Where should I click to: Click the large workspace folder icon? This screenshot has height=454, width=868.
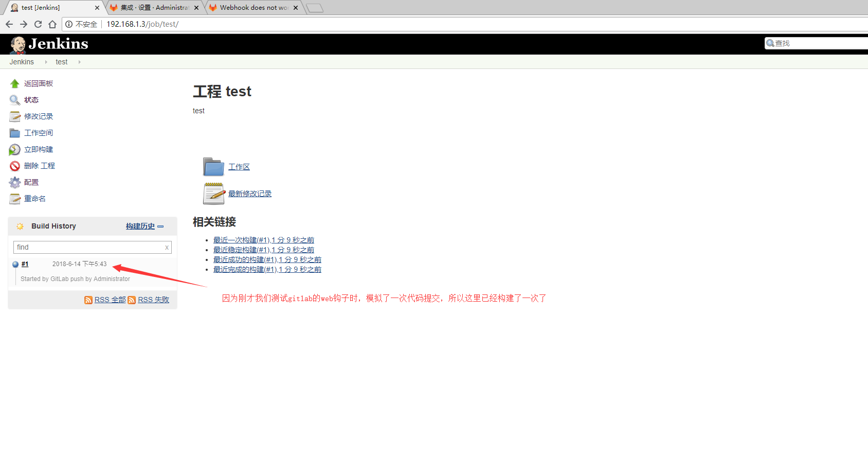click(213, 167)
